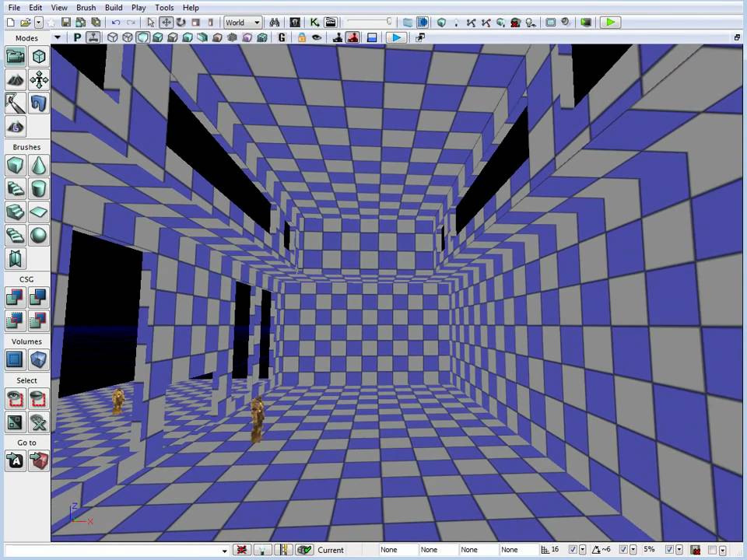Image resolution: width=747 pixels, height=560 pixels.
Task: Click the Build Lighting bulb icon
Action: coord(456,23)
